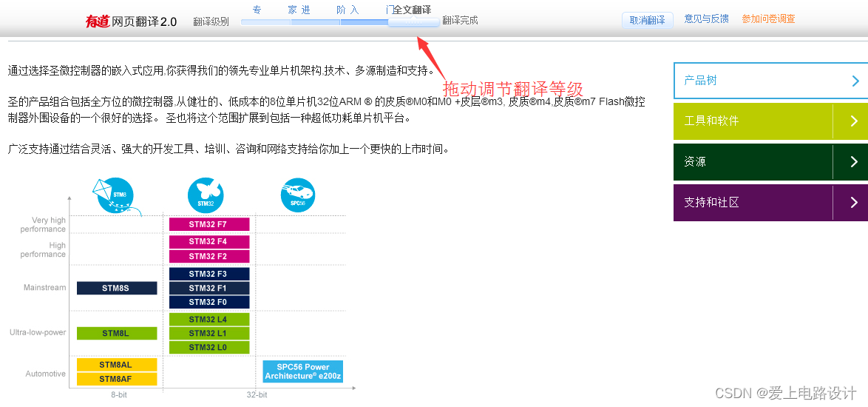
Task: Select the STM32 F0 block
Action: pyautogui.click(x=209, y=303)
